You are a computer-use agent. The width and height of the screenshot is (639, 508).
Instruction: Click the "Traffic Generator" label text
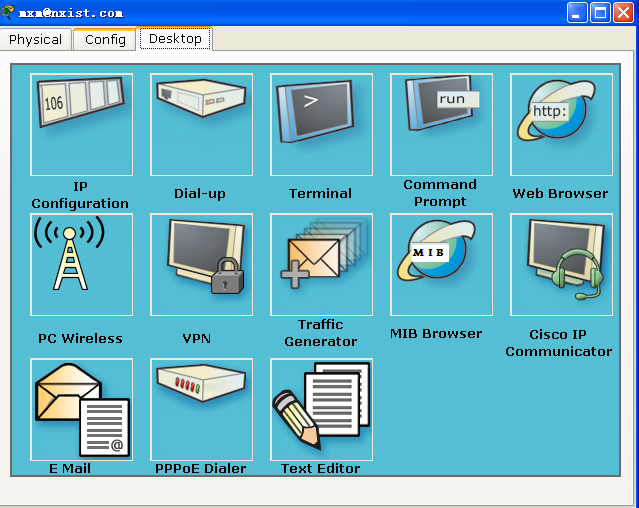[x=321, y=332]
